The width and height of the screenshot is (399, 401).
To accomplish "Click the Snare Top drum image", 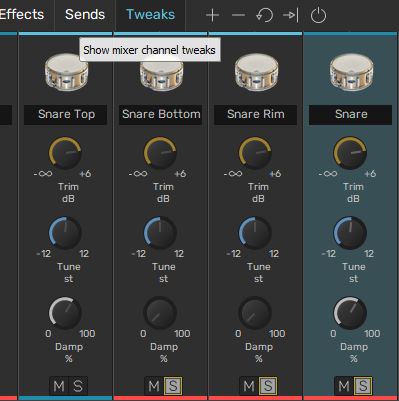I will coord(66,72).
